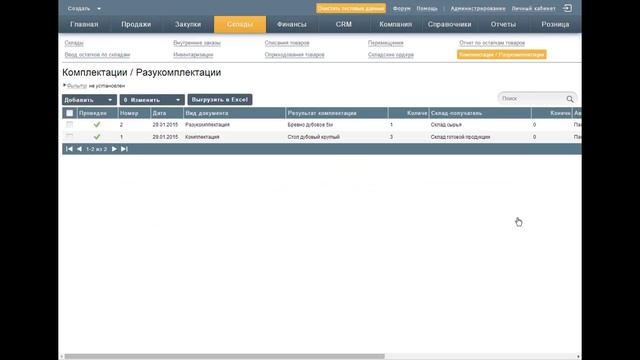The height and width of the screenshot is (360, 640).
Task: Click the Фильтр link
Action: (x=77, y=86)
